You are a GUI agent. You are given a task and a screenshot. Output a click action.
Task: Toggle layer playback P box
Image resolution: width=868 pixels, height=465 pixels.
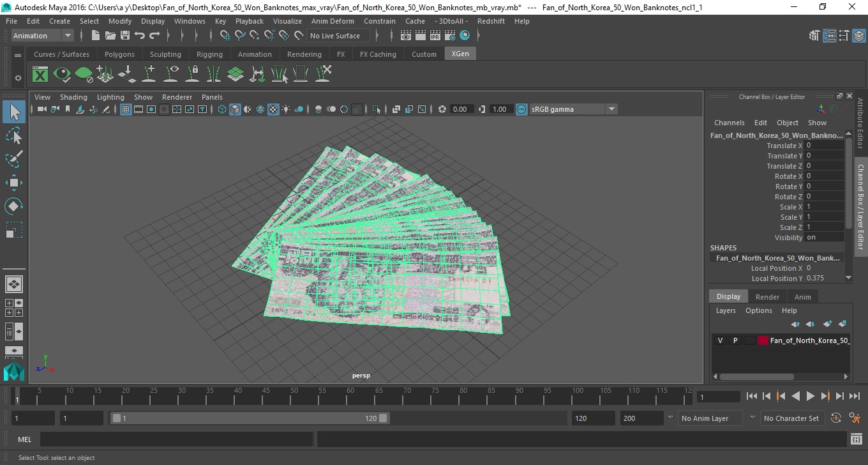[735, 340]
